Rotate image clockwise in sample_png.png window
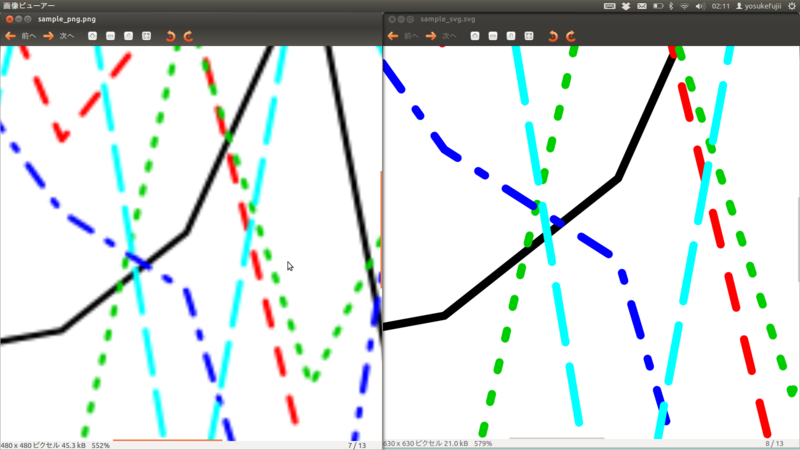 point(188,36)
